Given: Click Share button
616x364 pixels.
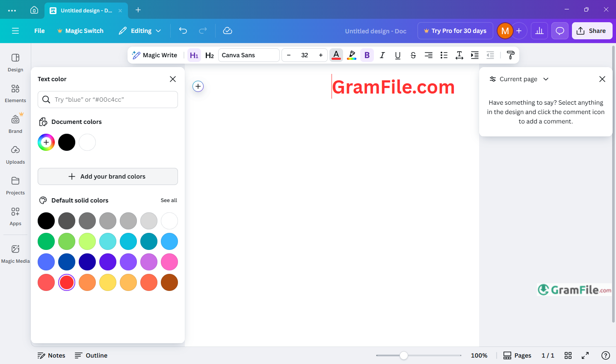Looking at the screenshot, I should click(x=592, y=31).
